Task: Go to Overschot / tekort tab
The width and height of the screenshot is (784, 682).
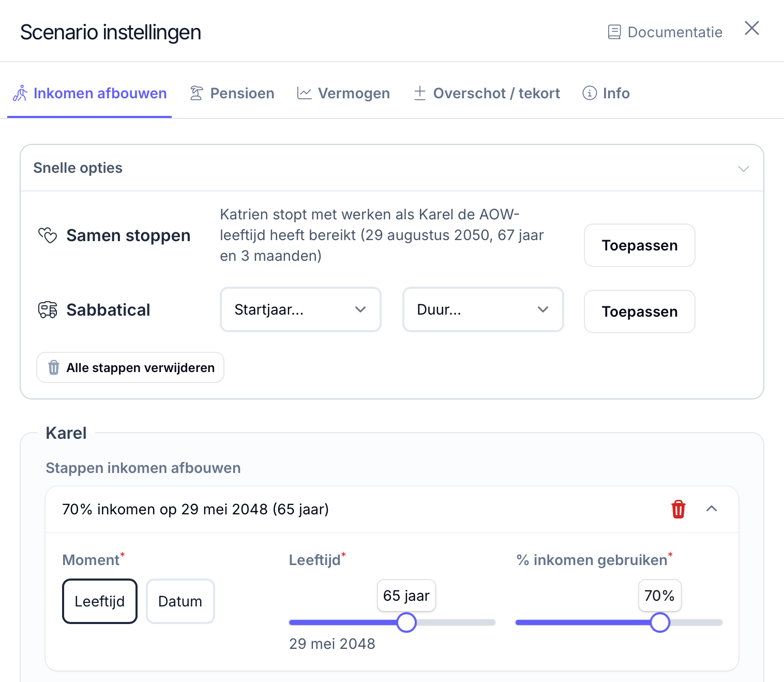Action: point(487,93)
